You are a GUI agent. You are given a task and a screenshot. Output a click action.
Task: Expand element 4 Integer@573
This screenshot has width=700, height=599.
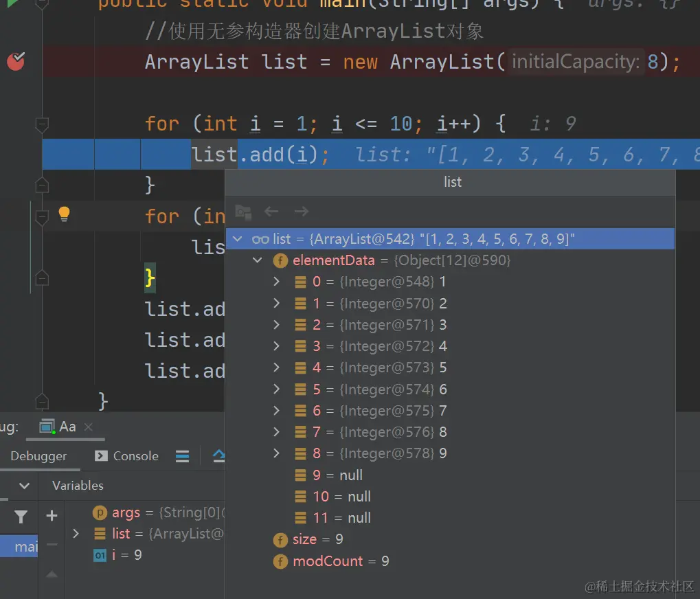[x=276, y=368]
